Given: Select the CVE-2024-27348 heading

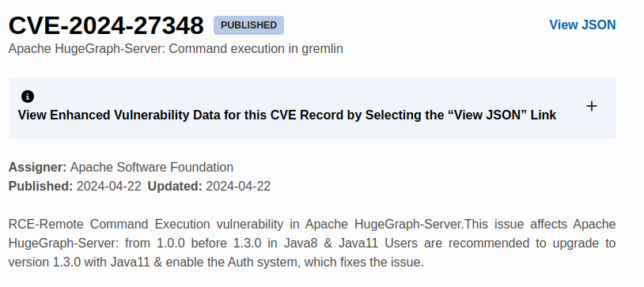Looking at the screenshot, I should tap(106, 25).
